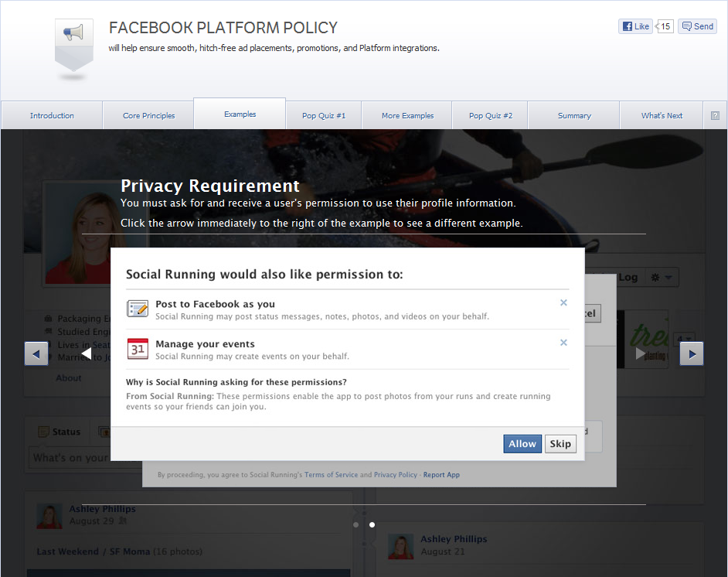This screenshot has width=728, height=577.
Task: Click the August 29 post date
Action: pyautogui.click(x=91, y=521)
